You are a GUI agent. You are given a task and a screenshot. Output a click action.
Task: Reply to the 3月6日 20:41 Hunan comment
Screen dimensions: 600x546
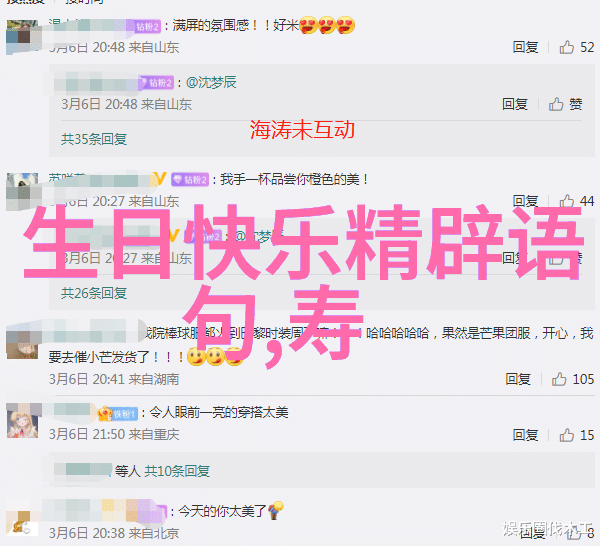coord(518,379)
